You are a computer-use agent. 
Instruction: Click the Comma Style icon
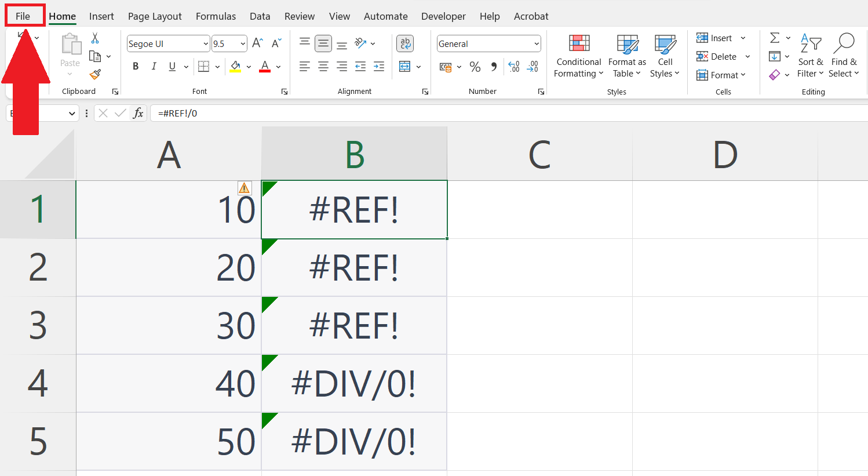coord(493,67)
